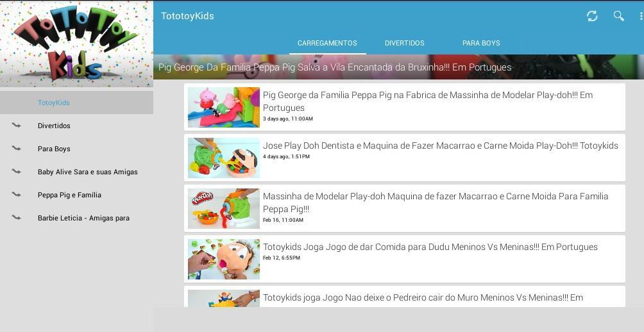Viewport: 644px width, 332px height.
Task: Click the arrow icon beside Para Boys
Action: click(17, 148)
